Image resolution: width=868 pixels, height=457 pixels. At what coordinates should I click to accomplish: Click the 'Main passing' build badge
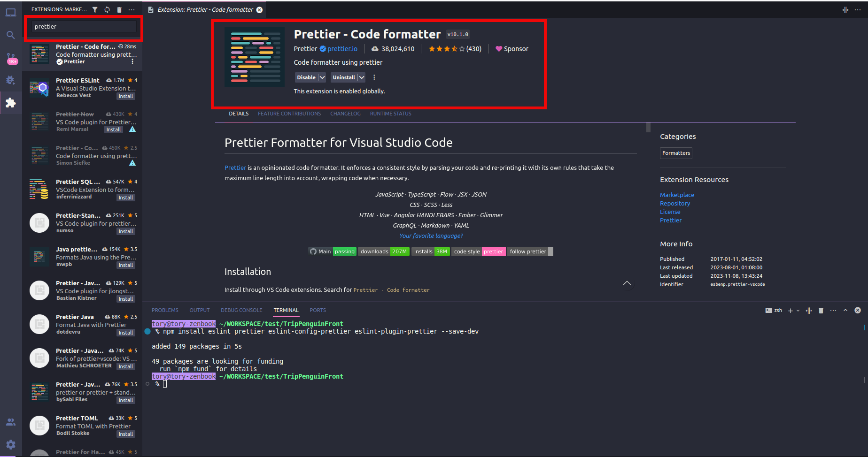(x=333, y=251)
